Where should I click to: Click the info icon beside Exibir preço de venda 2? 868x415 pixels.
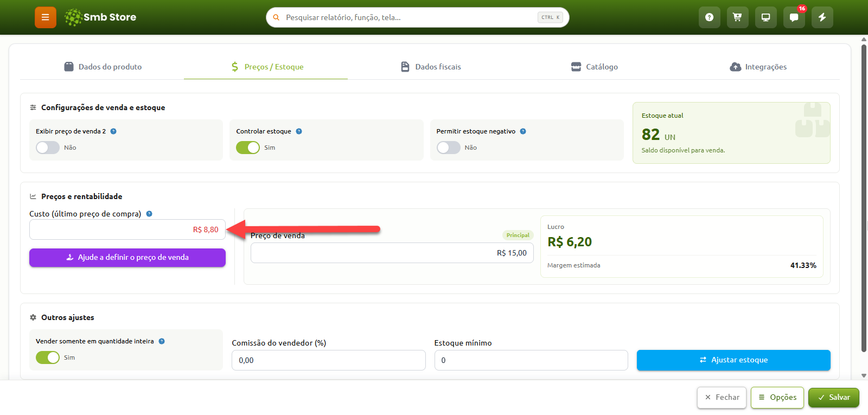pos(113,131)
